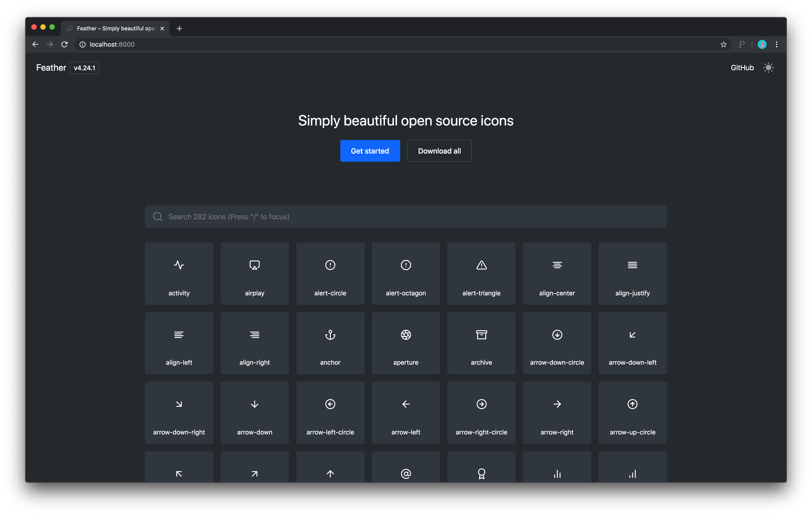Image resolution: width=812 pixels, height=516 pixels.
Task: Click the airplay icon
Action: (255, 273)
